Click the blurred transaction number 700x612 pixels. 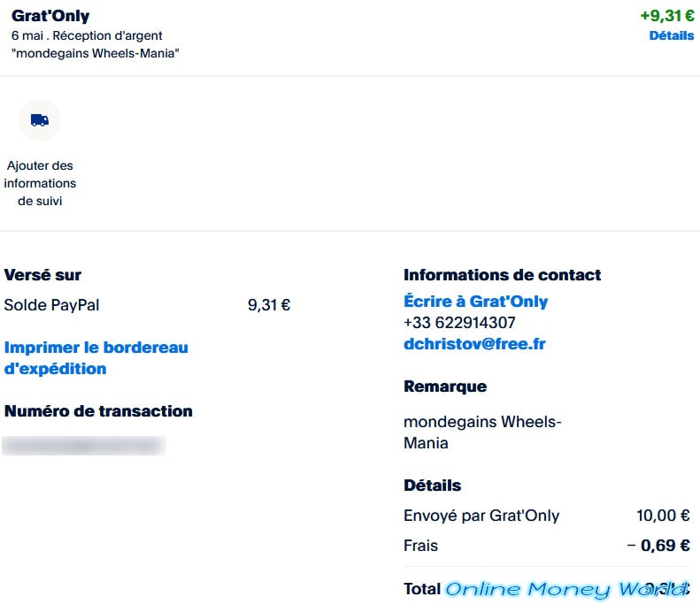[84, 446]
